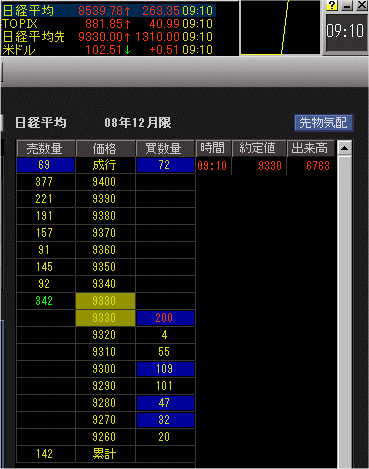The height and width of the screenshot is (469, 369).
Task: Click cumulative sell quantity 142
Action: (46, 454)
